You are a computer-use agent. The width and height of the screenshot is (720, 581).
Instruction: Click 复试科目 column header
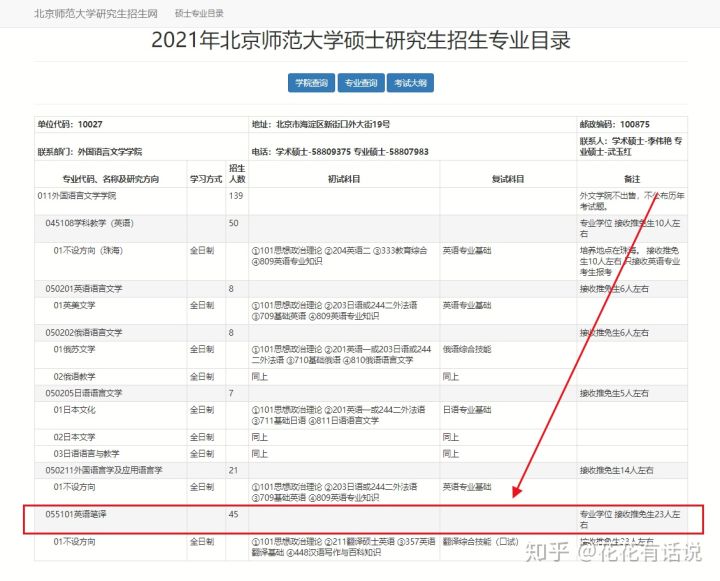[508, 174]
